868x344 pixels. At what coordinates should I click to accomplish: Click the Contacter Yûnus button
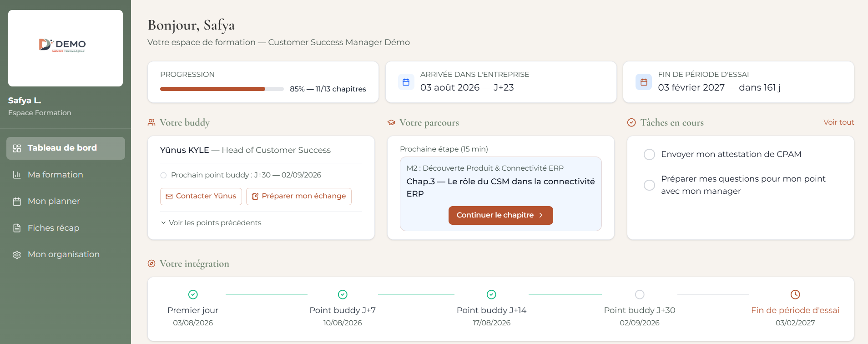tap(201, 197)
